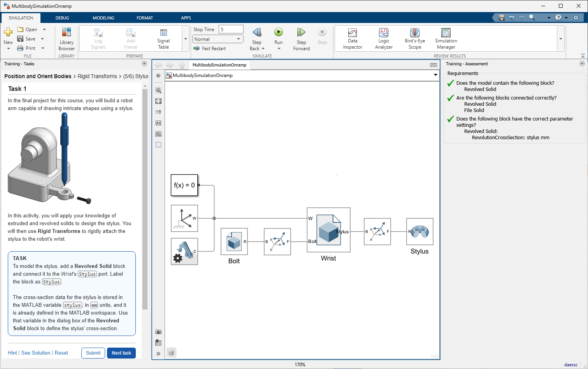Image resolution: width=588 pixels, height=369 pixels.
Task: Click the Help question mark icon
Action: (558, 18)
